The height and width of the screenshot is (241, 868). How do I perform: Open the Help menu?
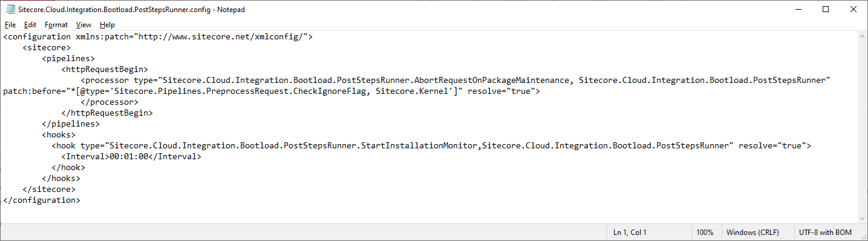[108, 25]
